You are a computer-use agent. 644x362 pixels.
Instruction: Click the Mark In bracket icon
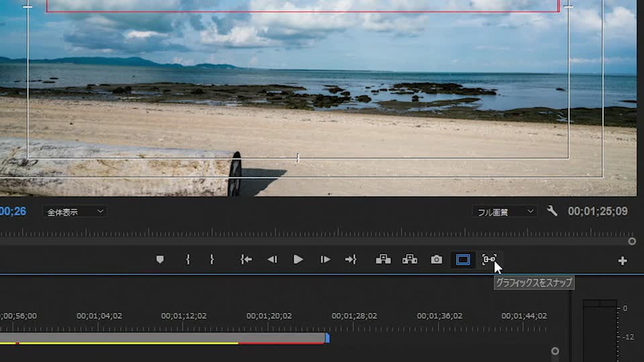pos(188,259)
